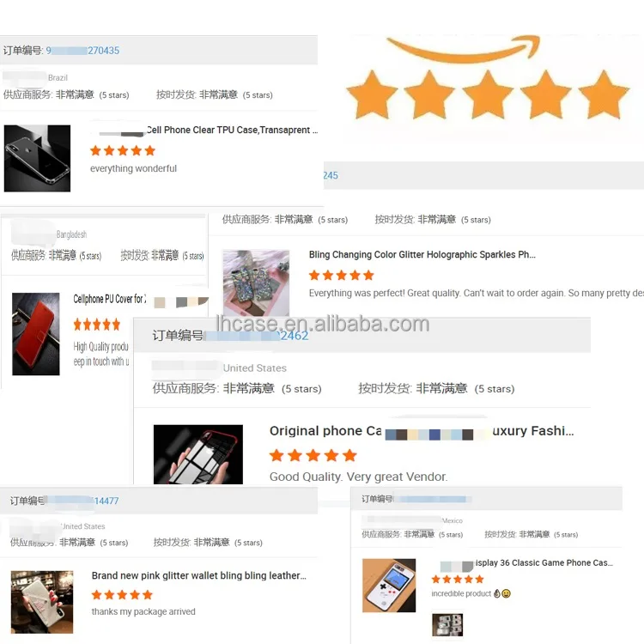Click stars under pink glitter wallet title

[x=123, y=595]
